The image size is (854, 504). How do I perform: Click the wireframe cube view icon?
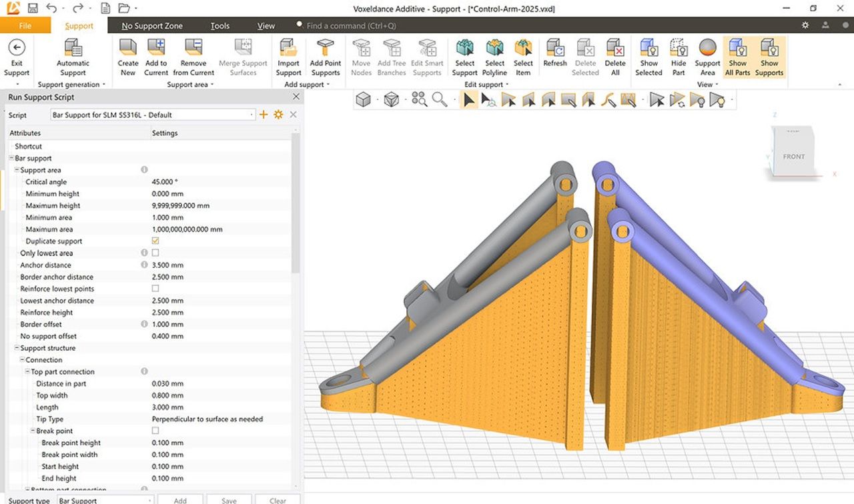[392, 100]
